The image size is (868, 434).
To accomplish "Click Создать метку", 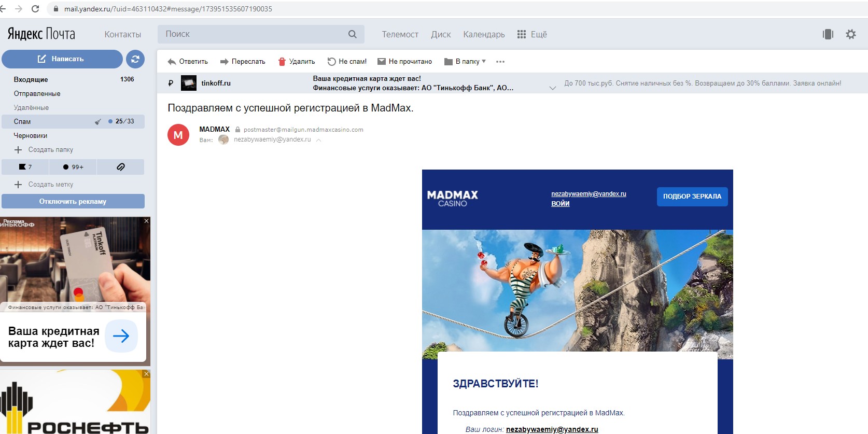I will pyautogui.click(x=44, y=184).
